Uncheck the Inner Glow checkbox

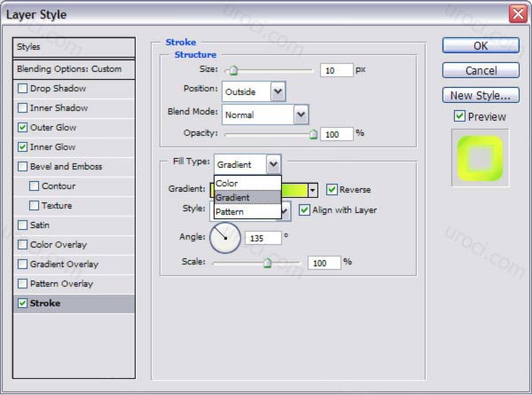point(22,147)
